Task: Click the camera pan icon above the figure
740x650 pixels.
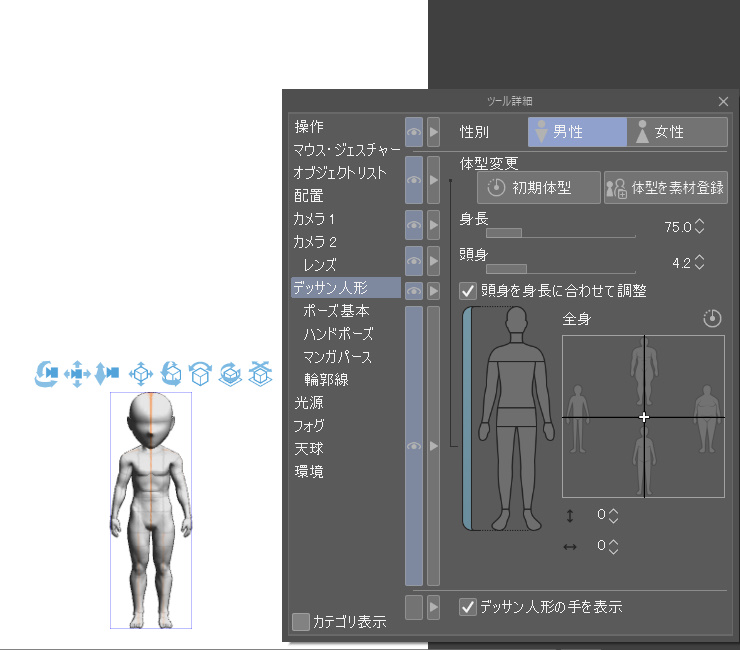Action: 76,373
